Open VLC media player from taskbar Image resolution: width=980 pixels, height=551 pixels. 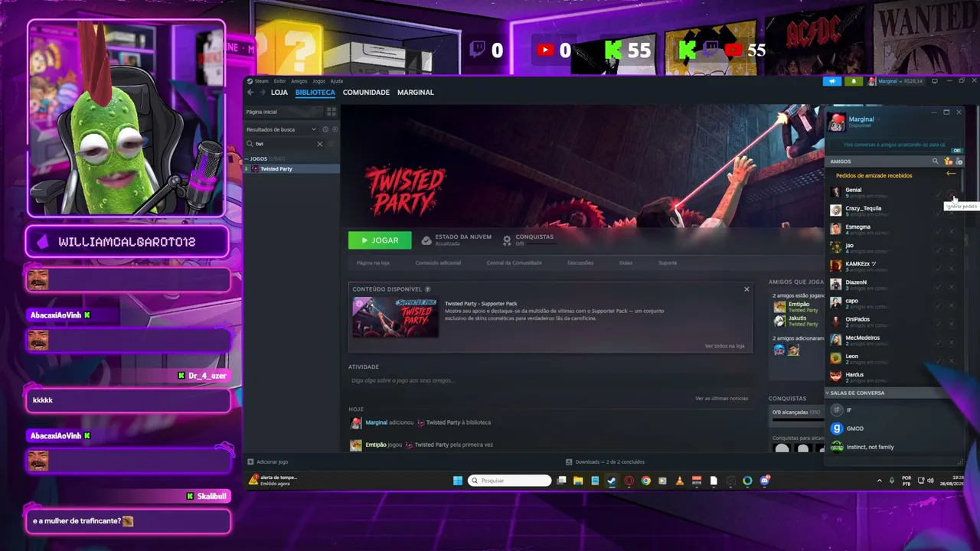pos(680,481)
